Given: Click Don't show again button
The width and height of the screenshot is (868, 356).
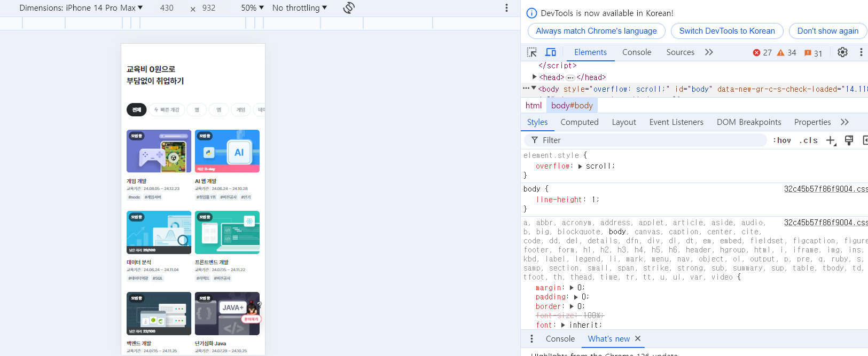Looking at the screenshot, I should click(x=828, y=31).
